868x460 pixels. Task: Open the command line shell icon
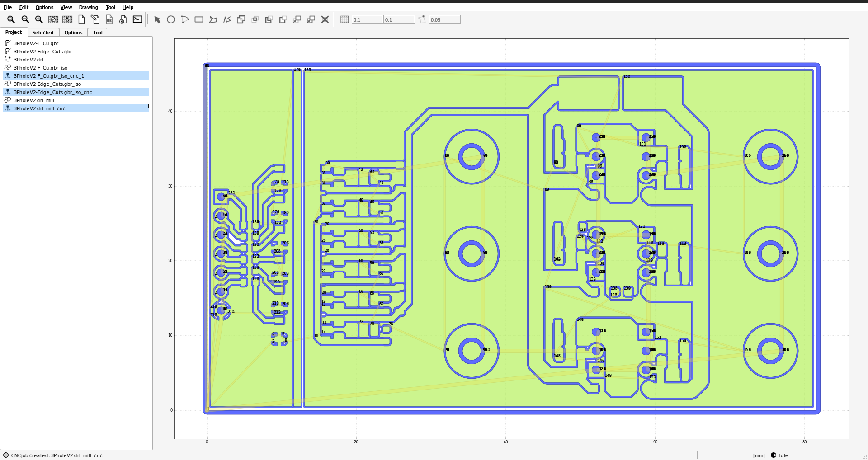[137, 19]
